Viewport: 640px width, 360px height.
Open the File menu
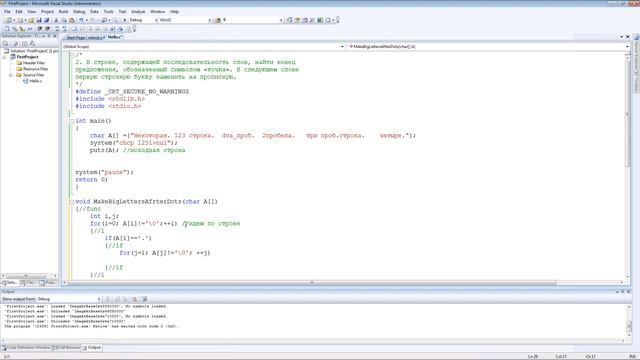coord(7,11)
